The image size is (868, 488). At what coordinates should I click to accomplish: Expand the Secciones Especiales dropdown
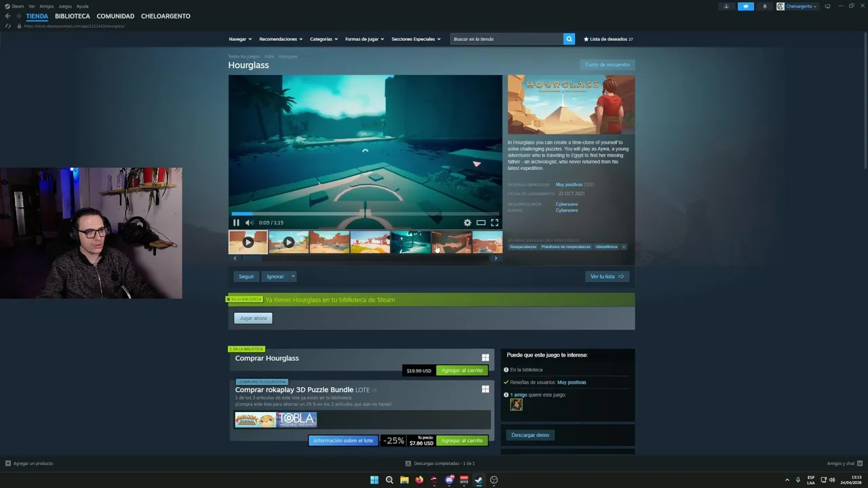pos(416,39)
